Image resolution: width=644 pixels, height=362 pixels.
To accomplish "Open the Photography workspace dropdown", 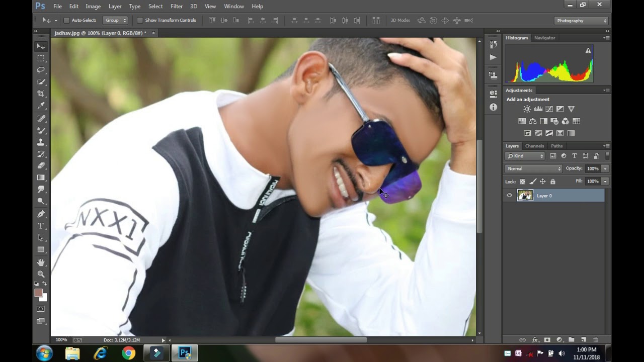I will 582,21.
